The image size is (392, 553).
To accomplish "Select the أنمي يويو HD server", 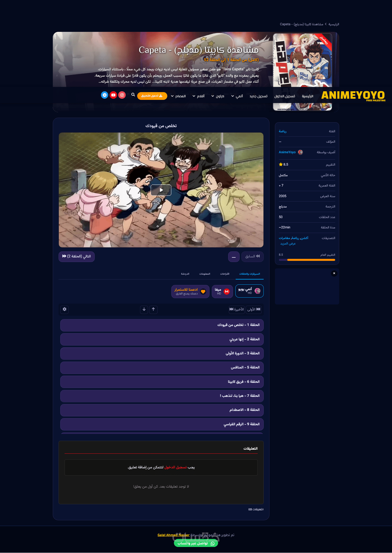I will [249, 291].
